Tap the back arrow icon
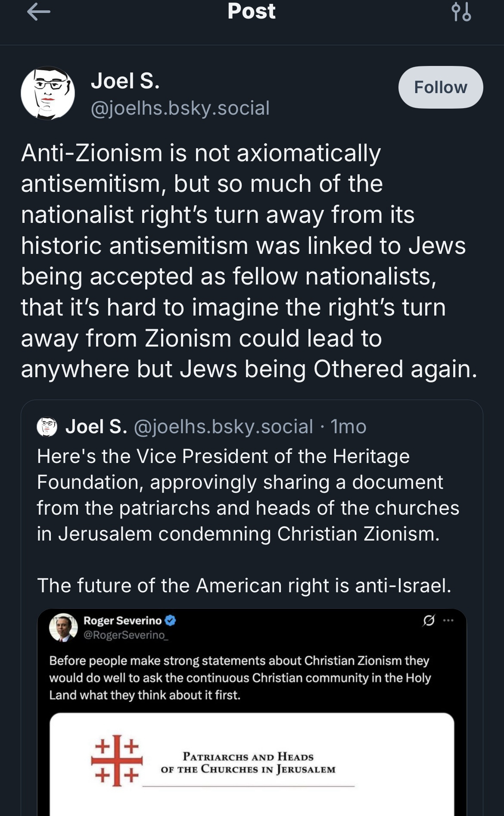The width and height of the screenshot is (504, 816). coord(39,12)
